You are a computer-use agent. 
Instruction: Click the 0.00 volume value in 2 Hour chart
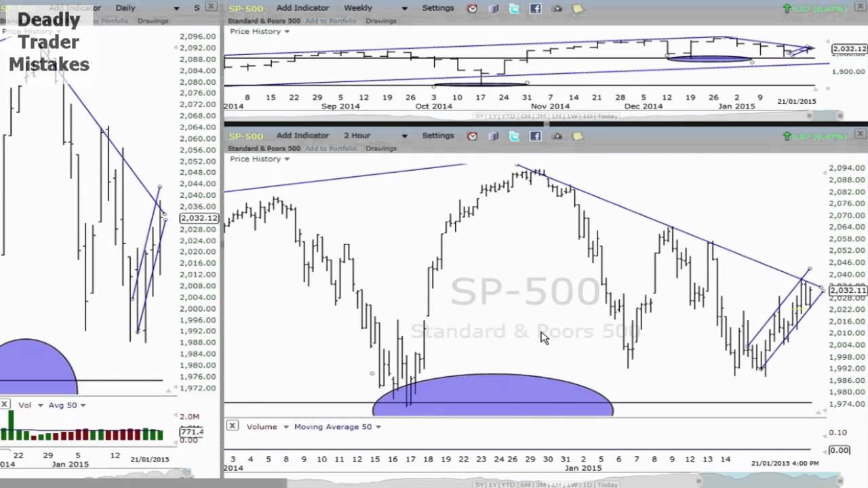[840, 450]
